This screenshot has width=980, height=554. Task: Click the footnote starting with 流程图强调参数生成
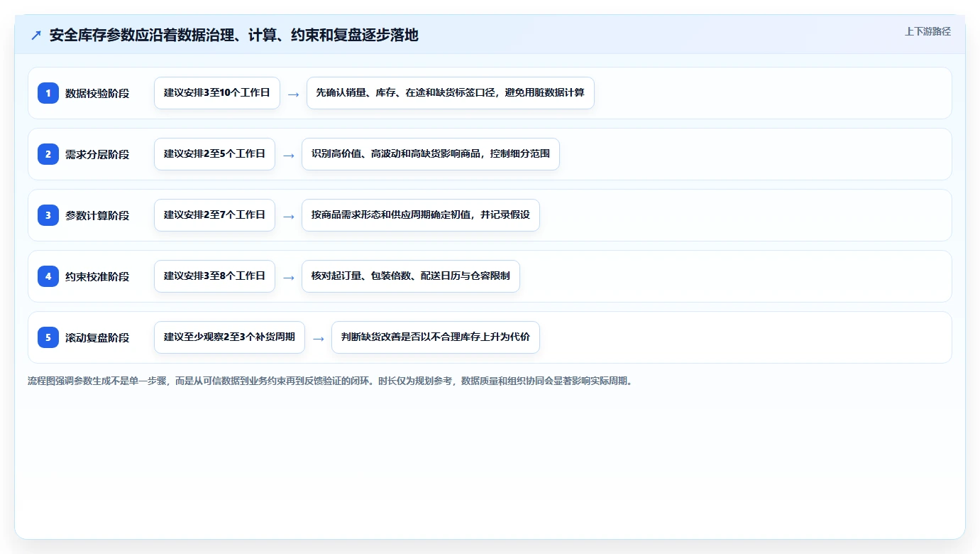pyautogui.click(x=330, y=381)
